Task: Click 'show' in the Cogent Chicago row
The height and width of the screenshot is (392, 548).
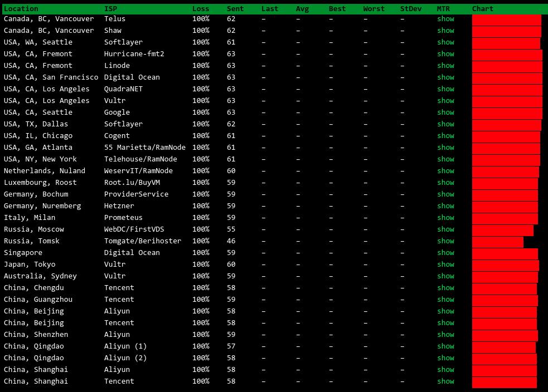Action: click(x=445, y=136)
